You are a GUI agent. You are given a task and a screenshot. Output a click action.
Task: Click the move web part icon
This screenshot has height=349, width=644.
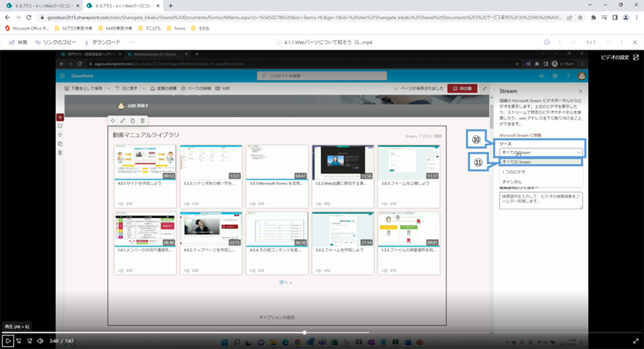coord(113,120)
